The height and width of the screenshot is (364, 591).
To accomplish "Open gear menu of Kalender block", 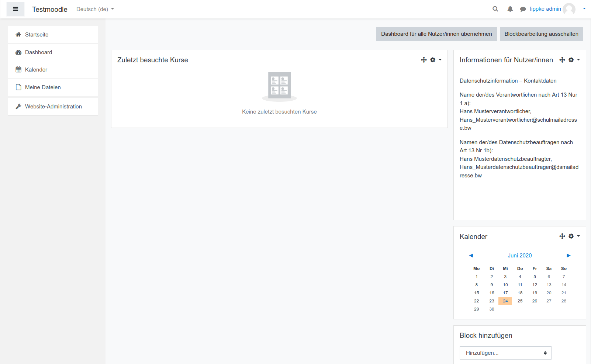I will [574, 236].
